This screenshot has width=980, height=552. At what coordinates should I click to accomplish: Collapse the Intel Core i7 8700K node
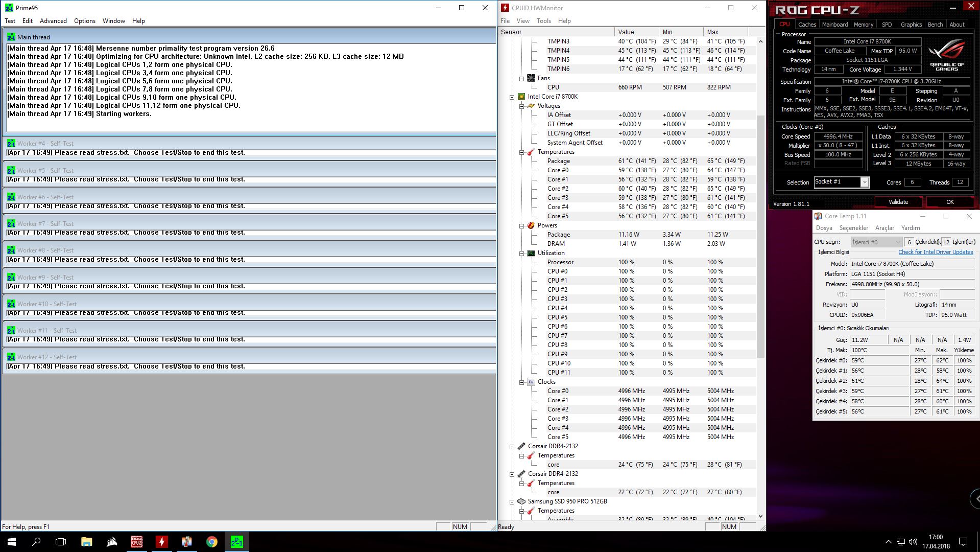coord(512,97)
